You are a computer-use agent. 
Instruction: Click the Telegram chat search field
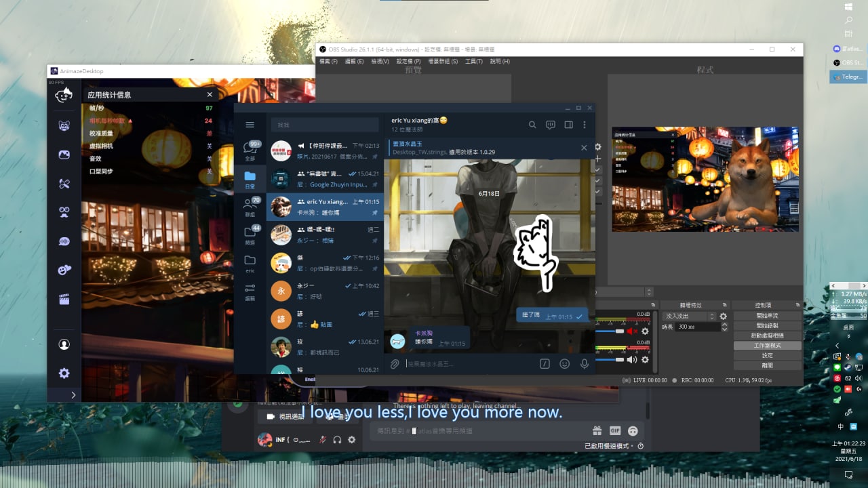tap(325, 125)
